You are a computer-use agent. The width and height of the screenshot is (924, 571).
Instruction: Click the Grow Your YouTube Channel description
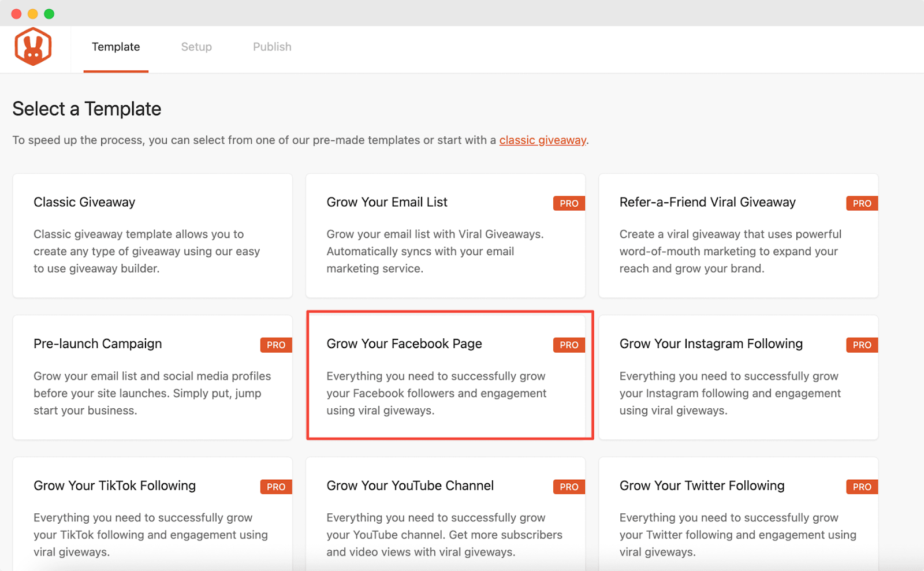pyautogui.click(x=444, y=535)
